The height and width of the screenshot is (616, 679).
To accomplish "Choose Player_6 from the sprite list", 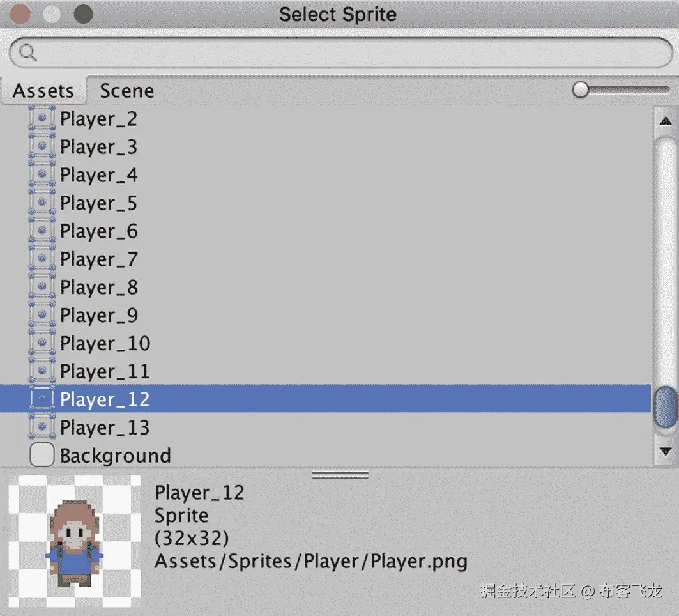I will 326,231.
